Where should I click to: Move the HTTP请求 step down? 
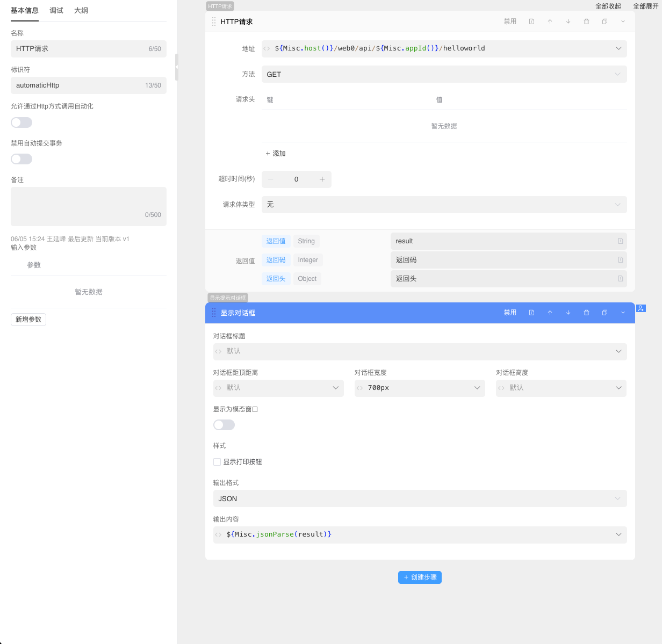click(x=568, y=21)
